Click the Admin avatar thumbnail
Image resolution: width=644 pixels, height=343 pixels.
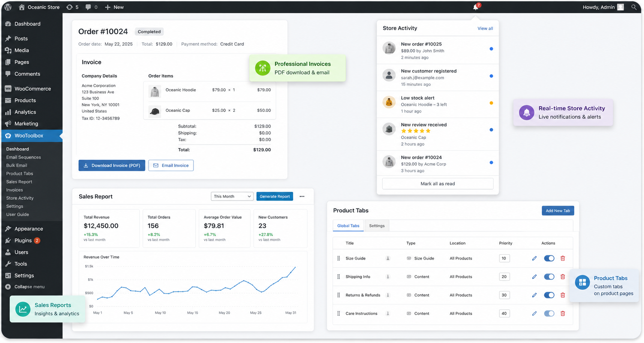pyautogui.click(x=620, y=7)
